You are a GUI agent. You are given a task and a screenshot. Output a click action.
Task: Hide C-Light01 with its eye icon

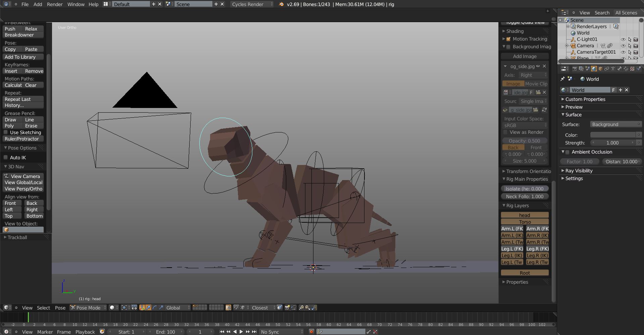tap(623, 39)
